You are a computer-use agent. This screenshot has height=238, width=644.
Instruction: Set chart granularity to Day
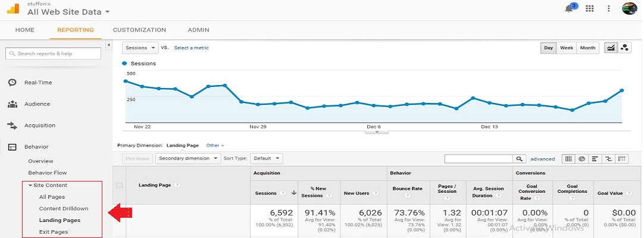point(548,48)
